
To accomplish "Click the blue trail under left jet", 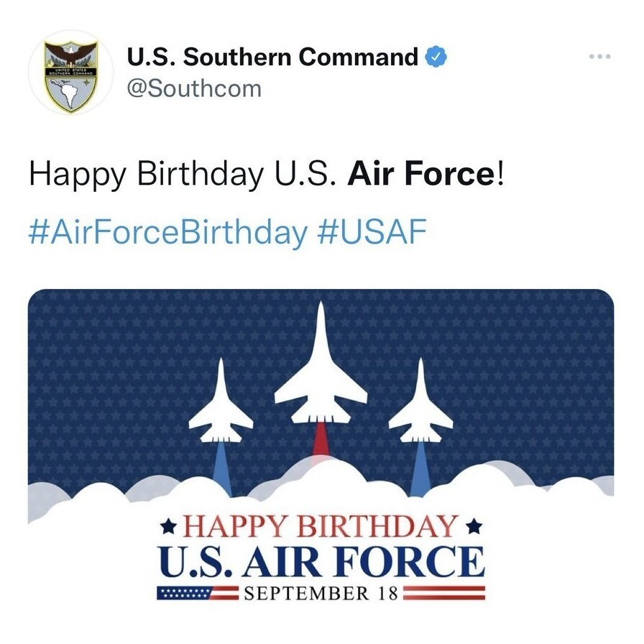I will pyautogui.click(x=221, y=466).
